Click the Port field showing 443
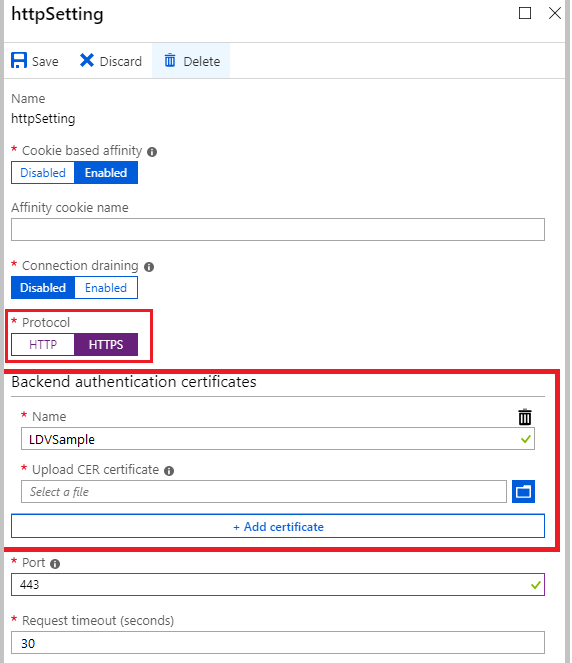Screen dimensions: 572x663 pyautogui.click(x=278, y=585)
